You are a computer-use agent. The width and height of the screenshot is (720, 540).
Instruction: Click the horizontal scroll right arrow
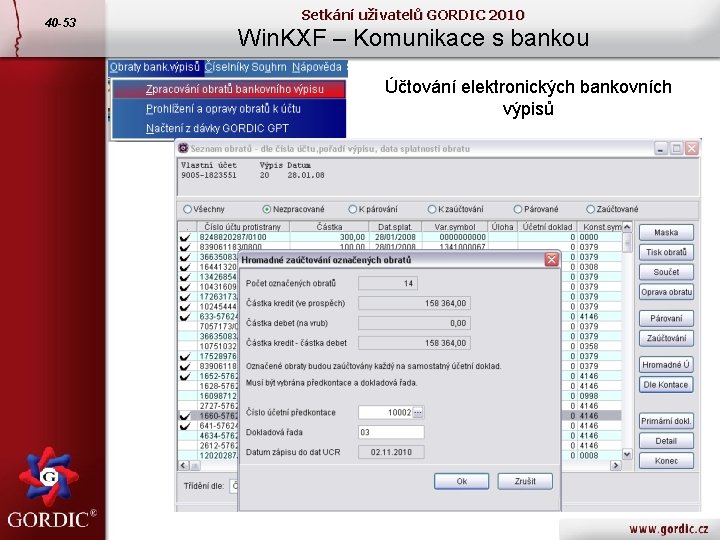pyautogui.click(x=615, y=465)
